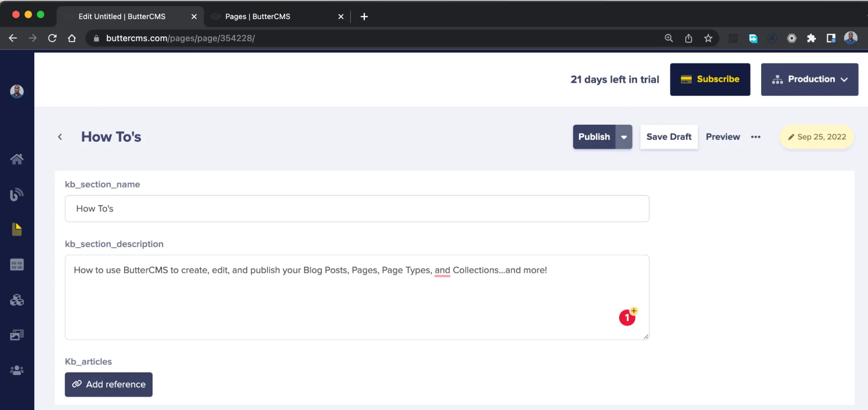Click the Chrome profile avatar
The image size is (868, 410).
tap(851, 38)
